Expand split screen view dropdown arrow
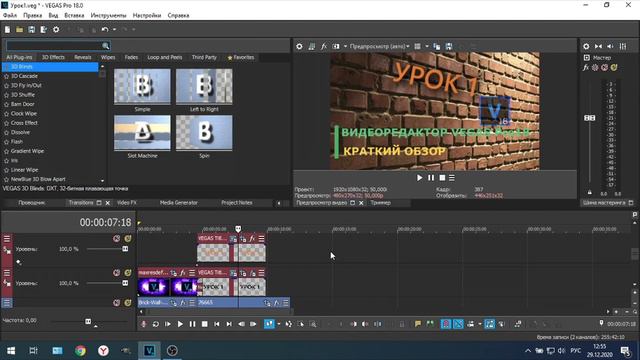The image size is (640, 360). [x=345, y=47]
